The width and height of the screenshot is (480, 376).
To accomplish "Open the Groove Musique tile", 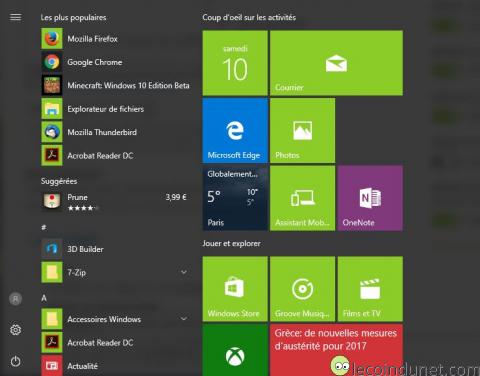I will click(x=303, y=289).
